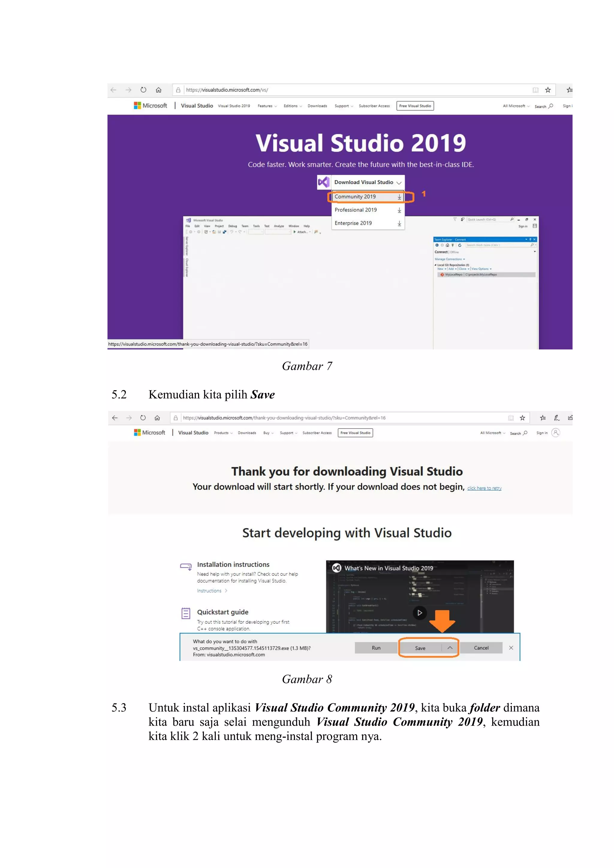This screenshot has height=868, width=614.
Task: Click the favorites star in first browser address bar
Action: (x=548, y=90)
